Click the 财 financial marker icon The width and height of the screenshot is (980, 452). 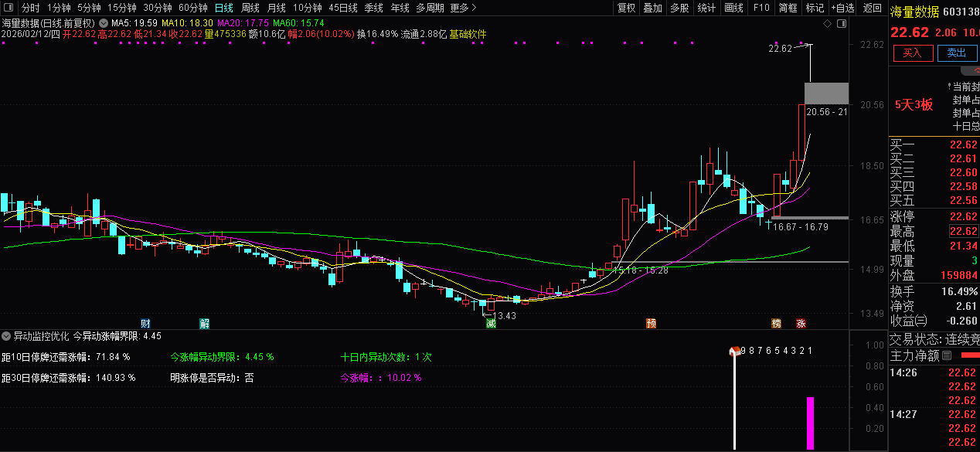(x=145, y=323)
